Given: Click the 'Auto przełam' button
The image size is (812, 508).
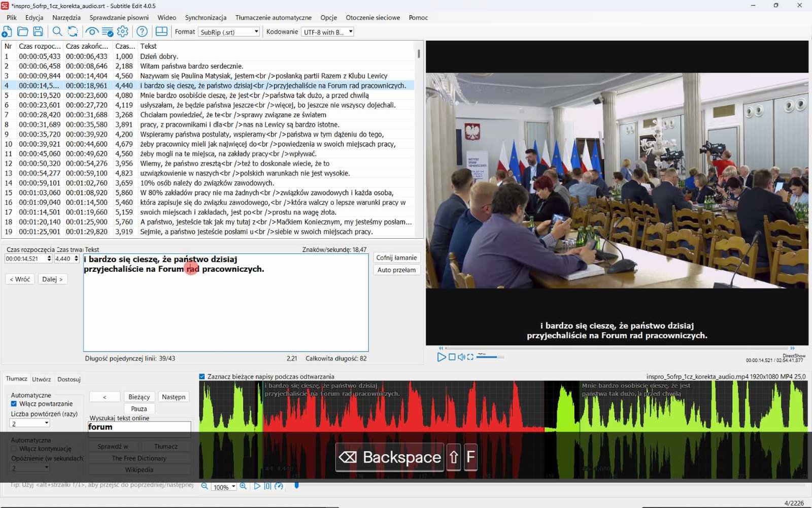Looking at the screenshot, I should tap(396, 270).
